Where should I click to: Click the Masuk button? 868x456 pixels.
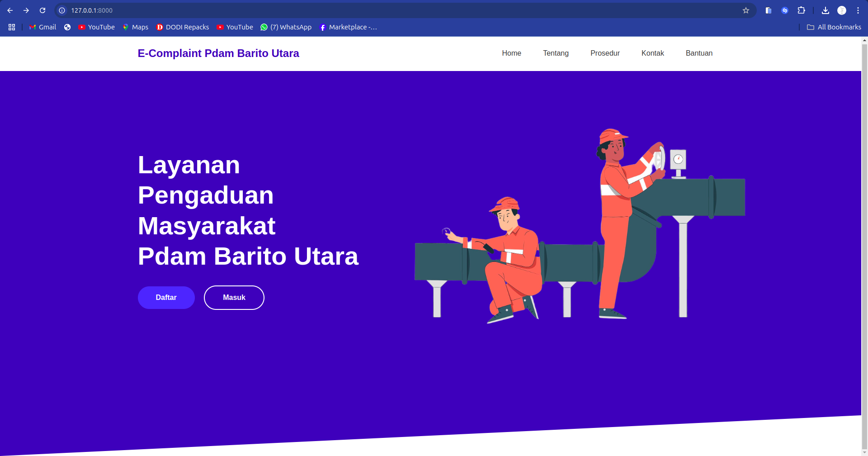[234, 297]
